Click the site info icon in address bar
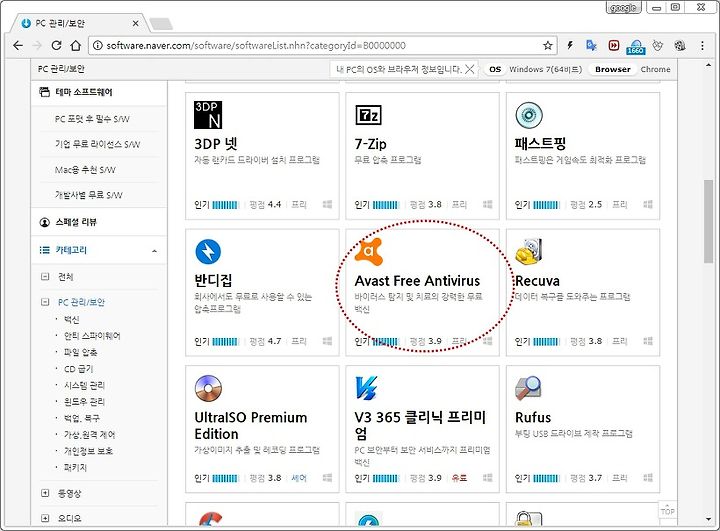The width and height of the screenshot is (720, 531). click(97, 45)
